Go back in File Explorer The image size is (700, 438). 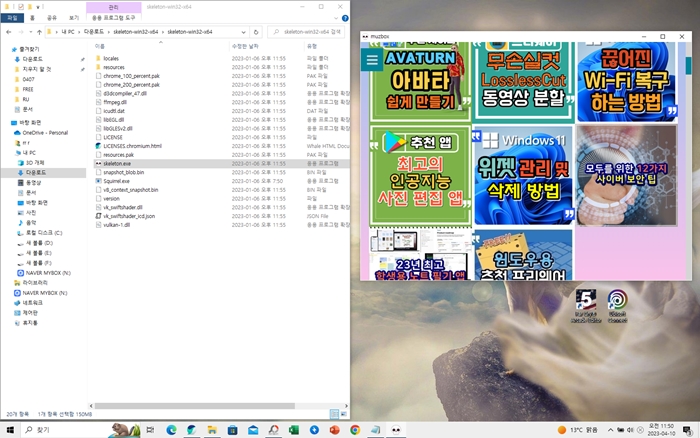(9, 32)
